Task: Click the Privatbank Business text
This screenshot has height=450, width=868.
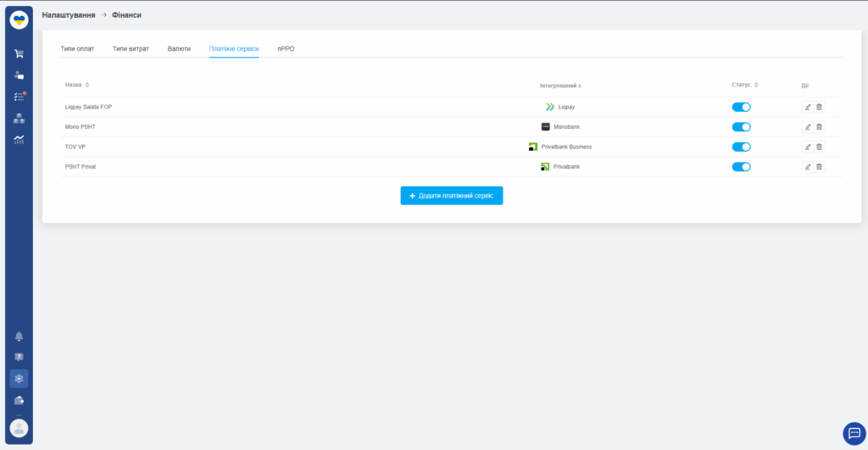Action: pos(566,147)
